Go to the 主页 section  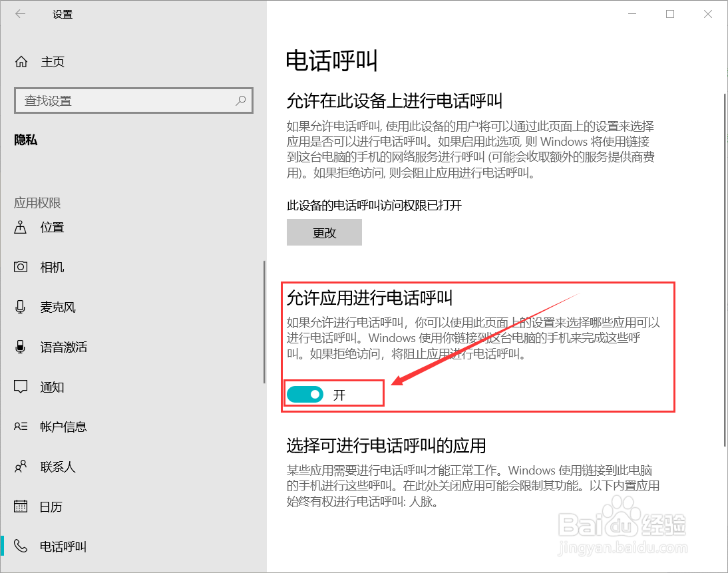point(53,61)
